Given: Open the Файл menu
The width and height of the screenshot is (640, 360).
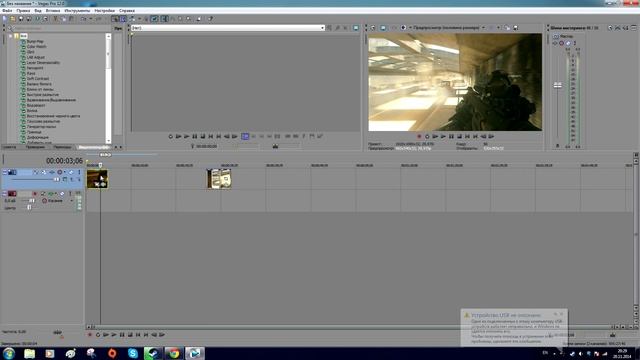Looking at the screenshot, I should point(7,11).
